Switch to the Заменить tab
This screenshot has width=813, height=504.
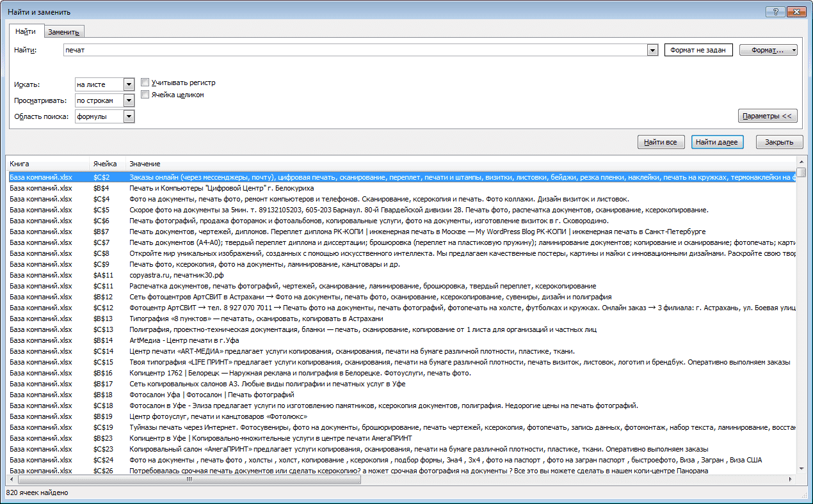click(63, 32)
